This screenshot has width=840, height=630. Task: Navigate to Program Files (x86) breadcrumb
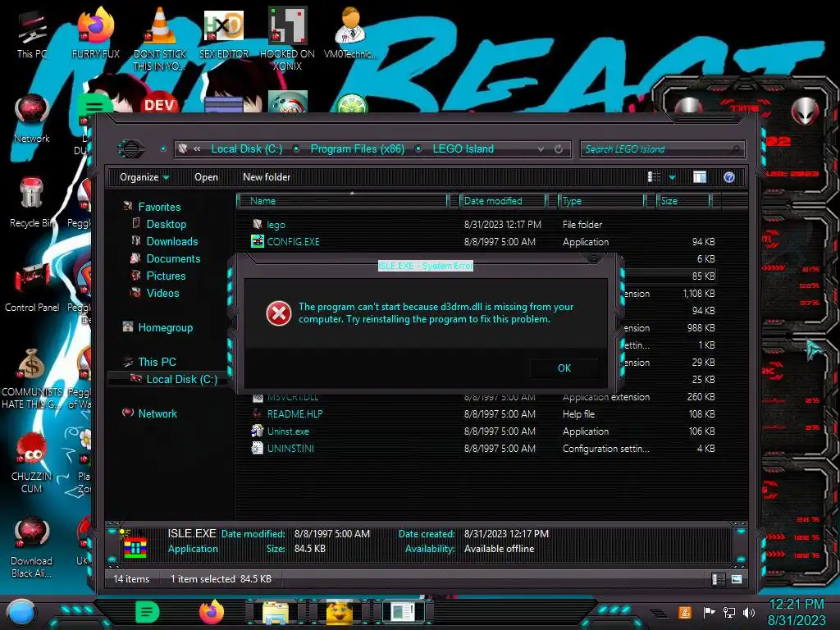(358, 149)
